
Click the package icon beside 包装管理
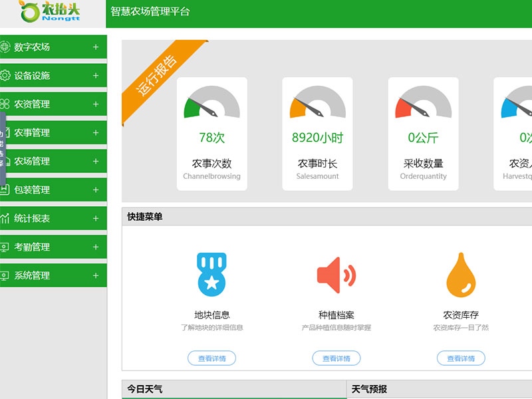(5, 190)
